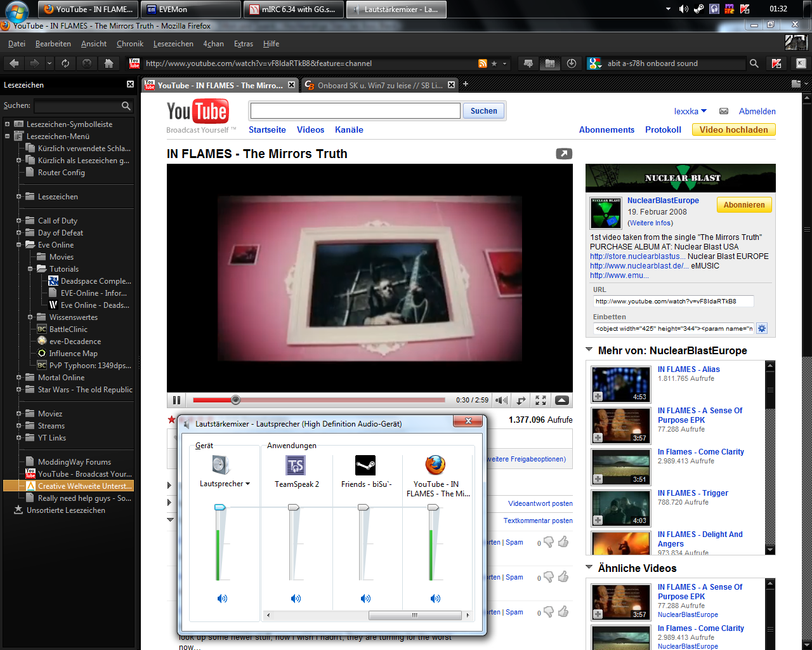Click the TeamSpeak 2 application icon

pos(296,465)
